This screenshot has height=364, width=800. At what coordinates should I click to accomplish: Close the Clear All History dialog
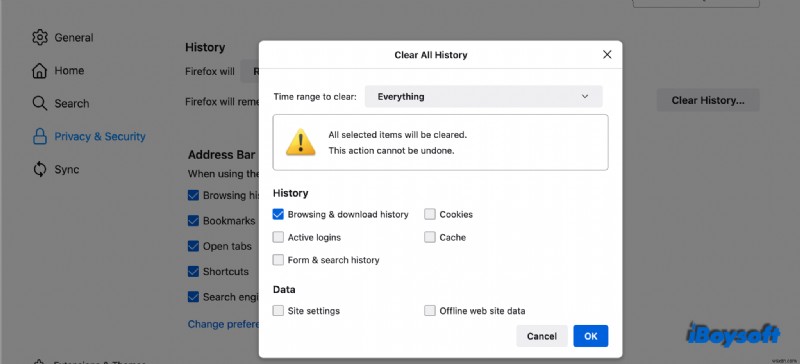607,55
